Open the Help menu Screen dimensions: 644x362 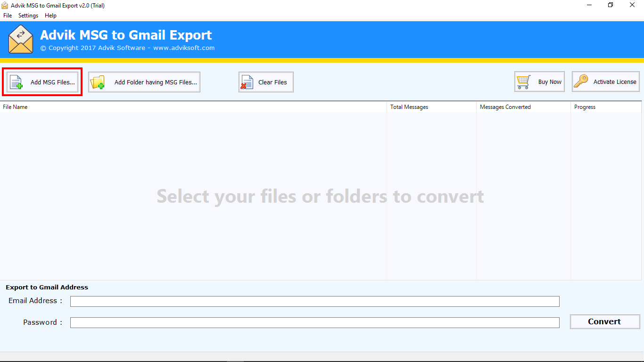tap(50, 16)
